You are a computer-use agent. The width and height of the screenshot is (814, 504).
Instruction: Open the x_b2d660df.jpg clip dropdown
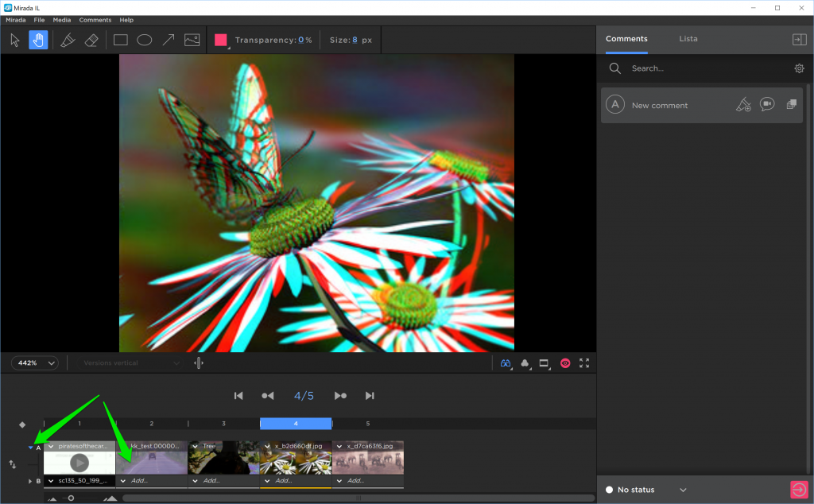pyautogui.click(x=267, y=447)
